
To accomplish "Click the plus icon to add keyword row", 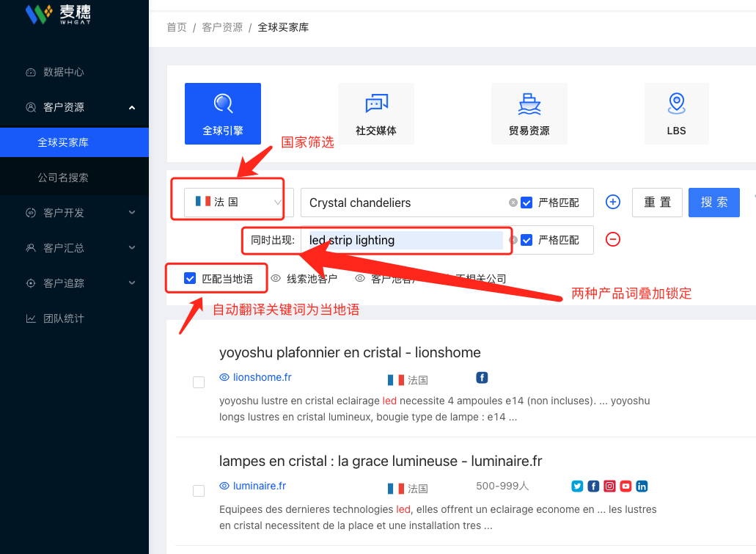I will pyautogui.click(x=612, y=202).
